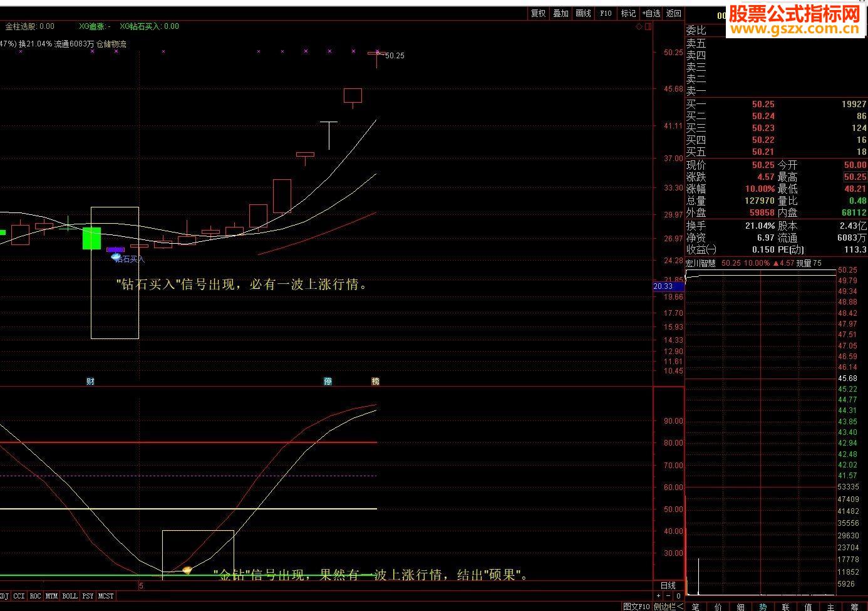The width and height of the screenshot is (868, 611).
Task: Select the 细 tab in the side panel
Action: coord(741,606)
